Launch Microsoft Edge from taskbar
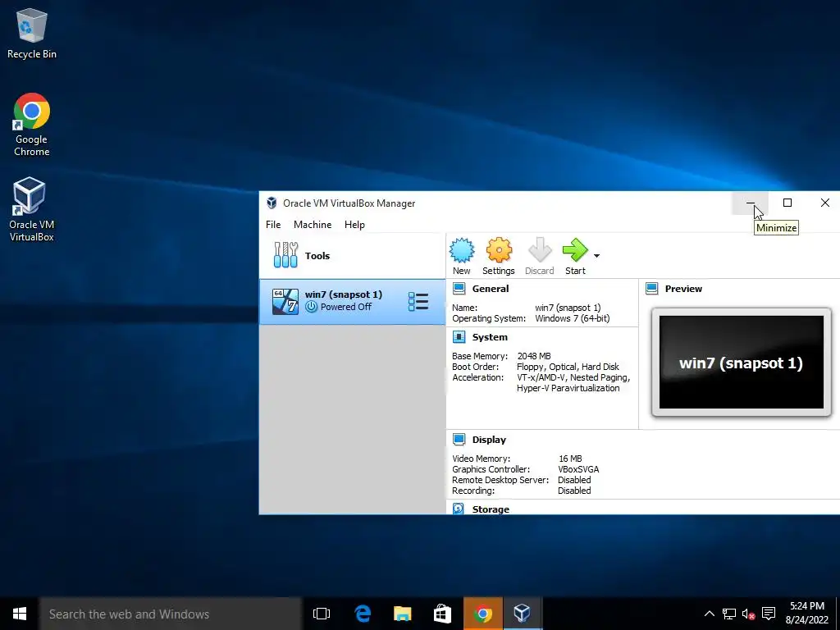The width and height of the screenshot is (840, 630). point(363,614)
